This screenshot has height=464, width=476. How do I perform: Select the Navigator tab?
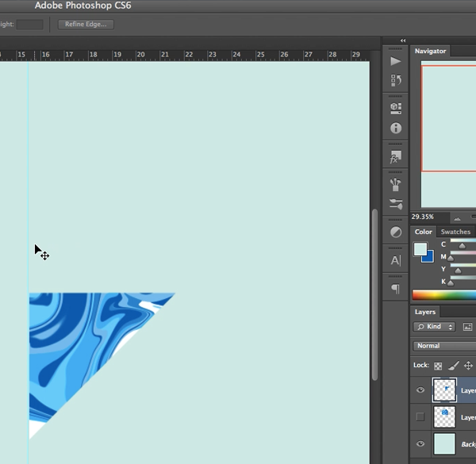[x=431, y=51]
